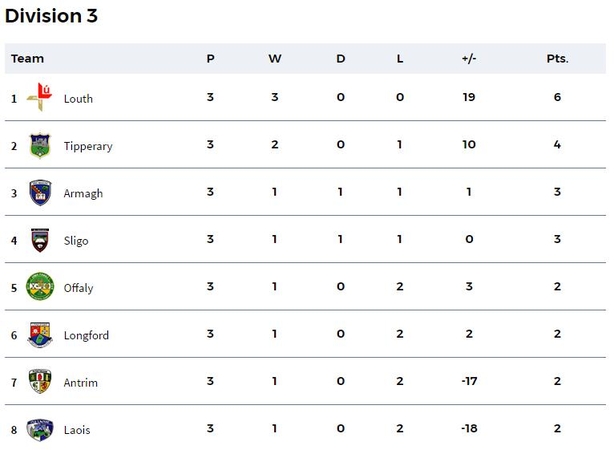
Task: Click the Team column header
Action: [x=27, y=59]
